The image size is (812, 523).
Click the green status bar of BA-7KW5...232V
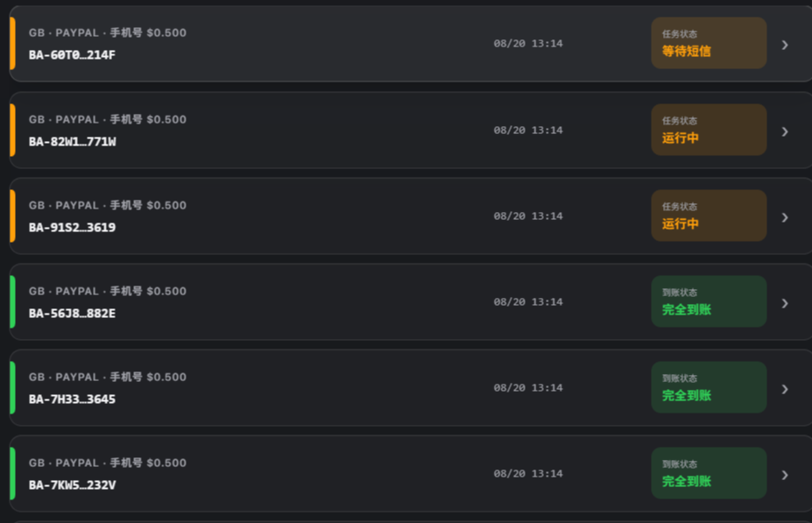tap(12, 474)
